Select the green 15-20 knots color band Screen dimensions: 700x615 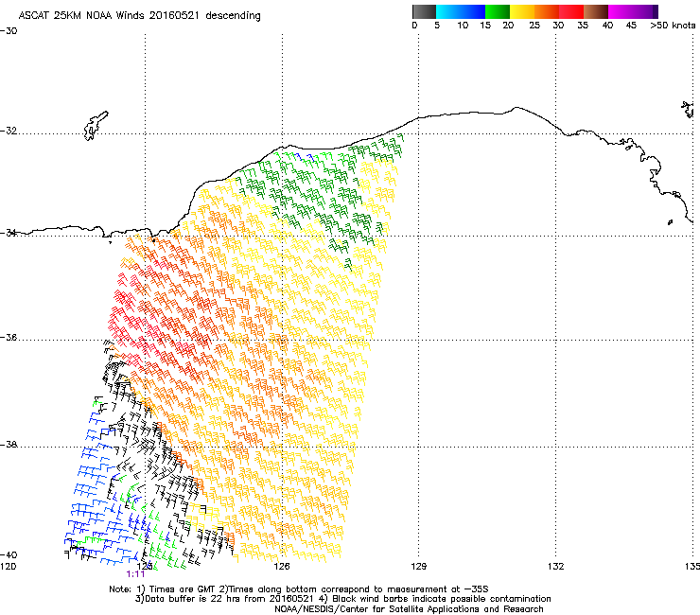click(x=498, y=11)
